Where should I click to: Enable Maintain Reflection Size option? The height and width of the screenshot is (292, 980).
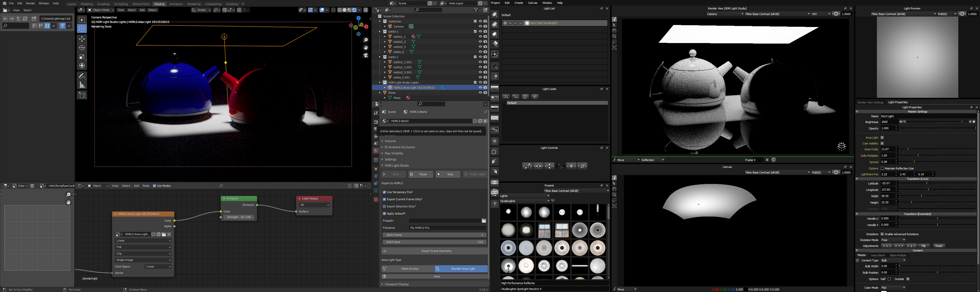click(x=882, y=168)
